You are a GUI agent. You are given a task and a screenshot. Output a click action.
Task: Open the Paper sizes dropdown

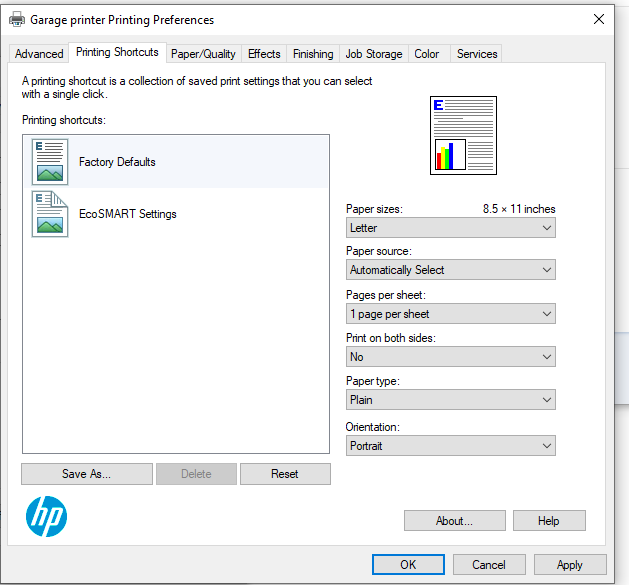(x=450, y=228)
